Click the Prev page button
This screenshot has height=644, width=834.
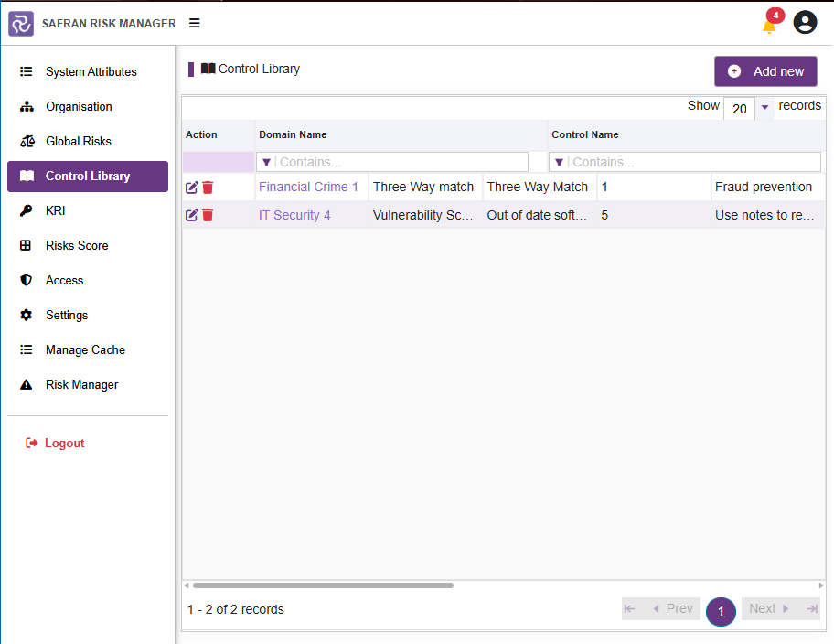coord(673,608)
